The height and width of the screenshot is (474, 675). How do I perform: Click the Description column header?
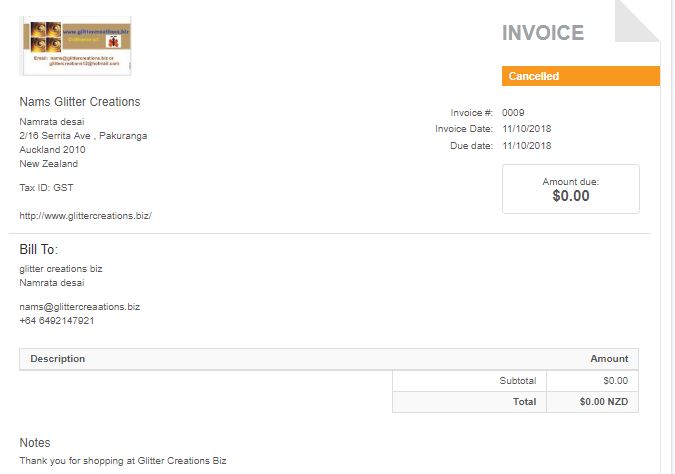tap(58, 359)
